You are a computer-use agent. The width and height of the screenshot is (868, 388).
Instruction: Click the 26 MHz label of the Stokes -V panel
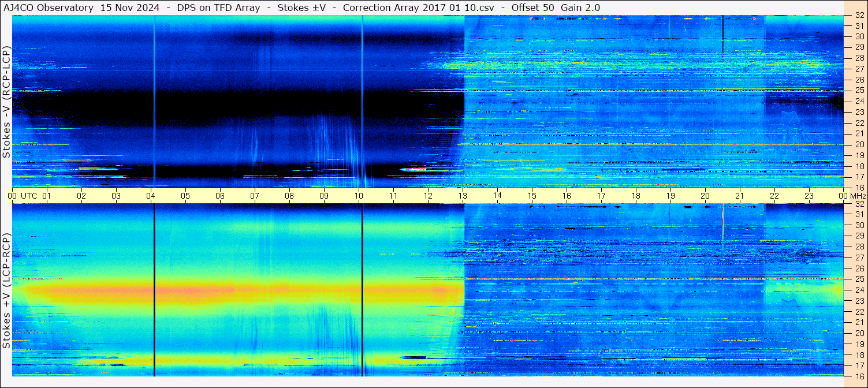(x=859, y=79)
